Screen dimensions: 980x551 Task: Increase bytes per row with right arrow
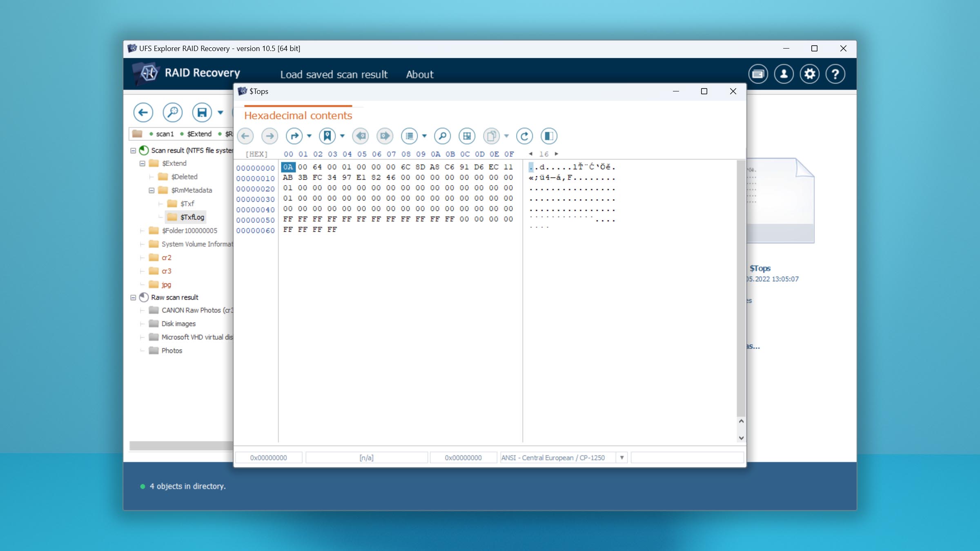(556, 154)
